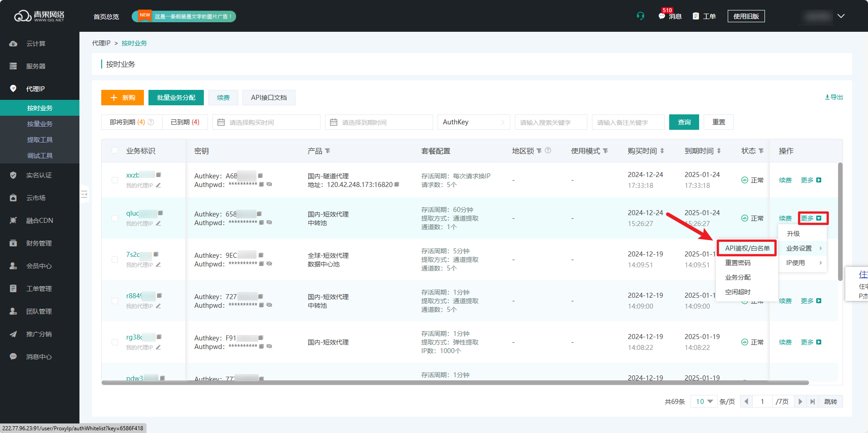This screenshot has width=868, height=433.
Task: Filter the 产品 column with funnel icon
Action: point(328,151)
